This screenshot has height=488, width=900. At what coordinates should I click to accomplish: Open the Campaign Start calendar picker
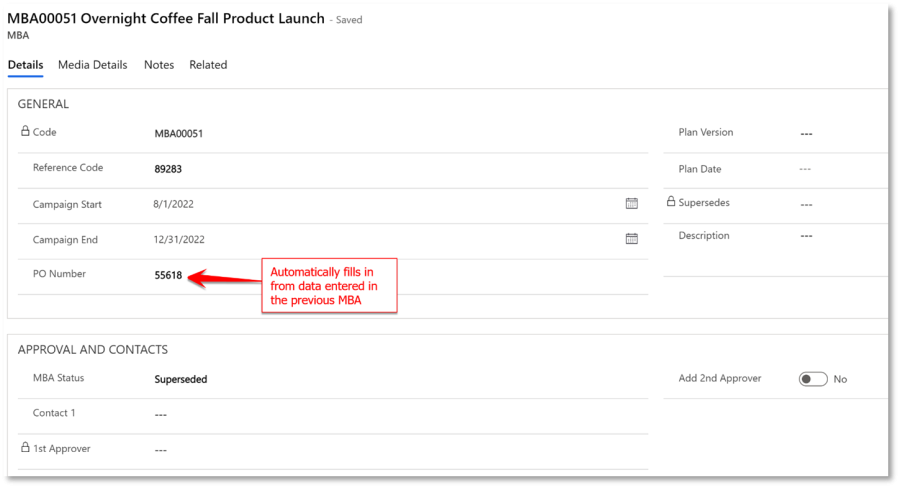click(631, 203)
